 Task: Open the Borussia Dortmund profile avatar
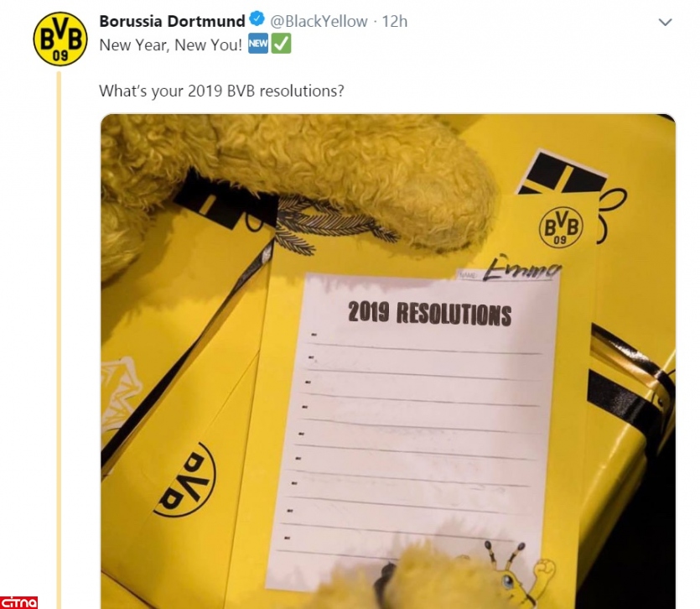60,39
